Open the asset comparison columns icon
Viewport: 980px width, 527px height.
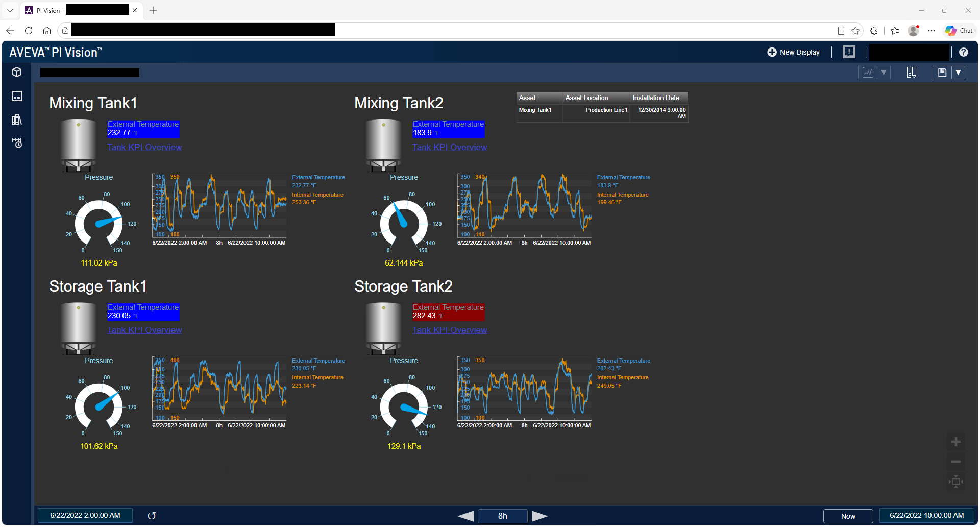912,73
